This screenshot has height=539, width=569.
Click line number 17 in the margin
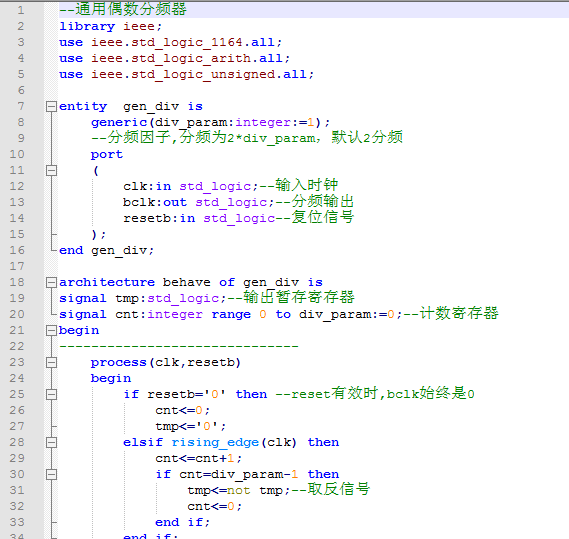click(x=17, y=266)
